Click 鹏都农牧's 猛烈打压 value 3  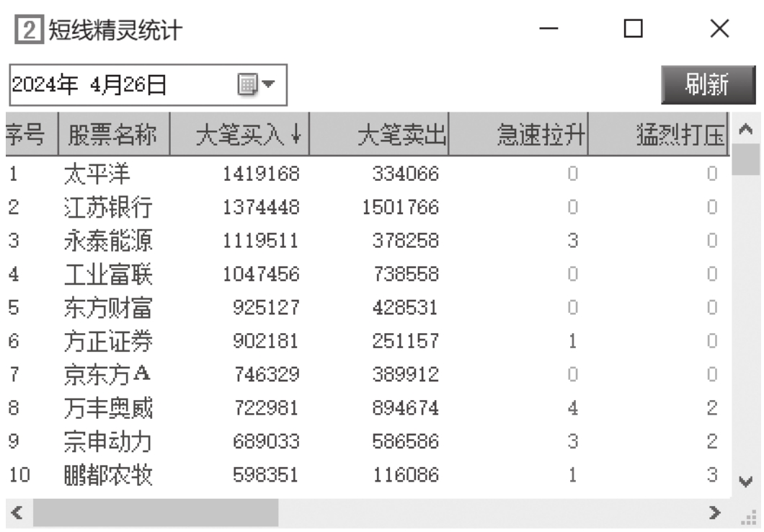712,475
